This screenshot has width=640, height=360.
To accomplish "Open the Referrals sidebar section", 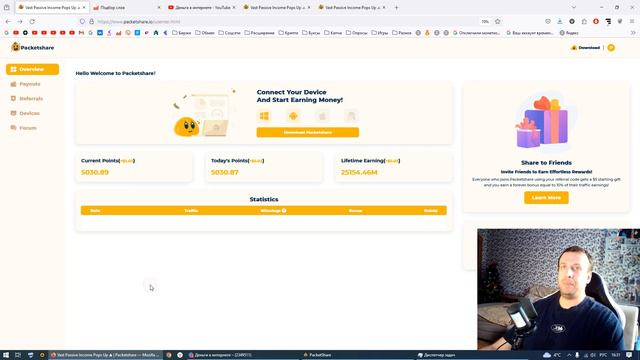I will coord(27,99).
